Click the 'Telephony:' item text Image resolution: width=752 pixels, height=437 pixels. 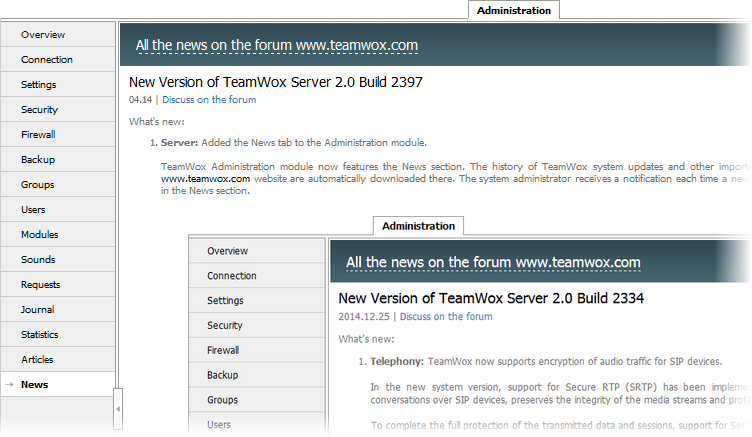pyautogui.click(x=397, y=362)
